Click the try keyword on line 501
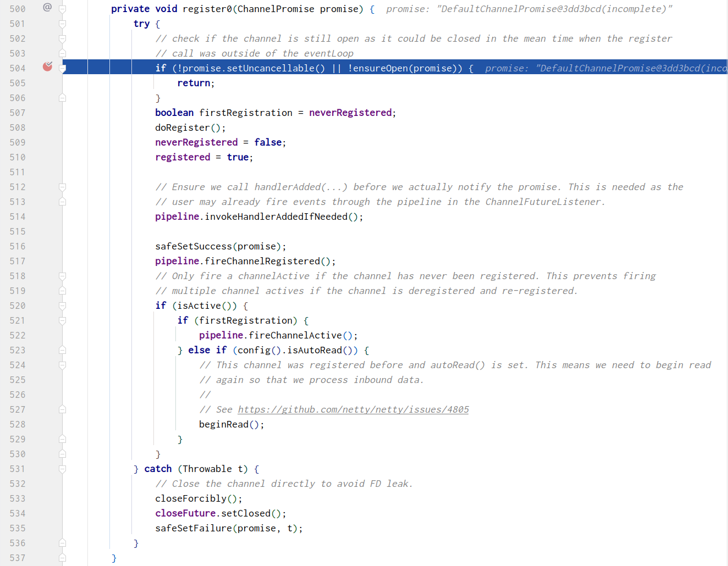The width and height of the screenshot is (728, 566). [x=141, y=24]
